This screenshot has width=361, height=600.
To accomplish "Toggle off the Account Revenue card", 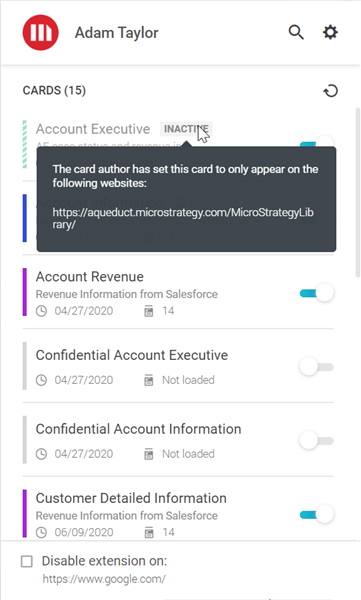I will [317, 293].
